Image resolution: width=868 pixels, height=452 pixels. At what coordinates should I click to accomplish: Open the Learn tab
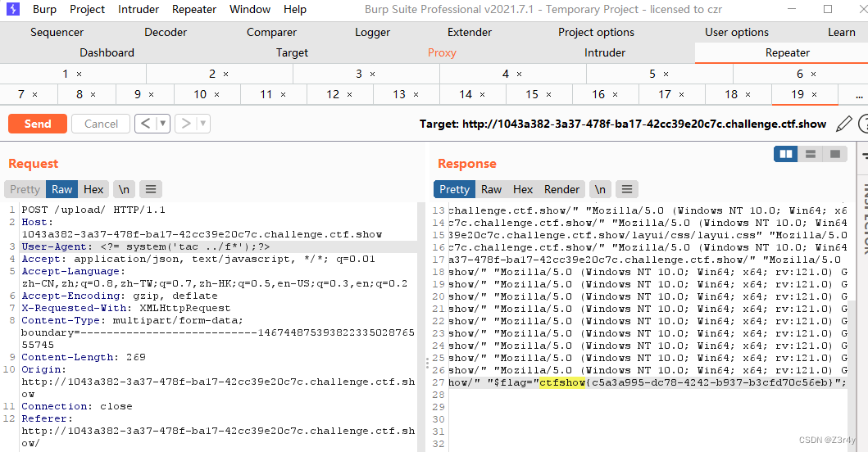(842, 32)
